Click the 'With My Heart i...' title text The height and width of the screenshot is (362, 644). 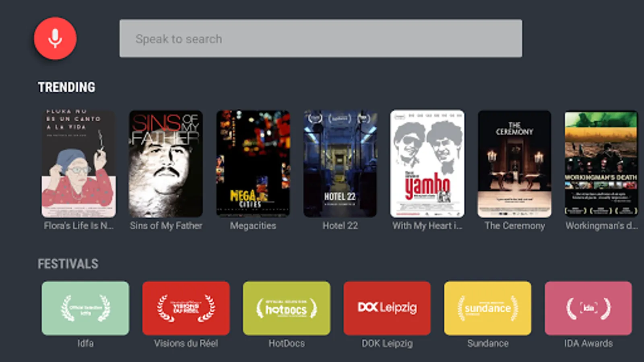click(427, 226)
